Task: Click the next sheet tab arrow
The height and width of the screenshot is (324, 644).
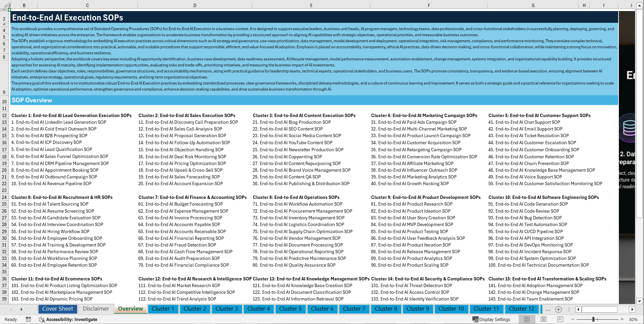Action: point(21,309)
